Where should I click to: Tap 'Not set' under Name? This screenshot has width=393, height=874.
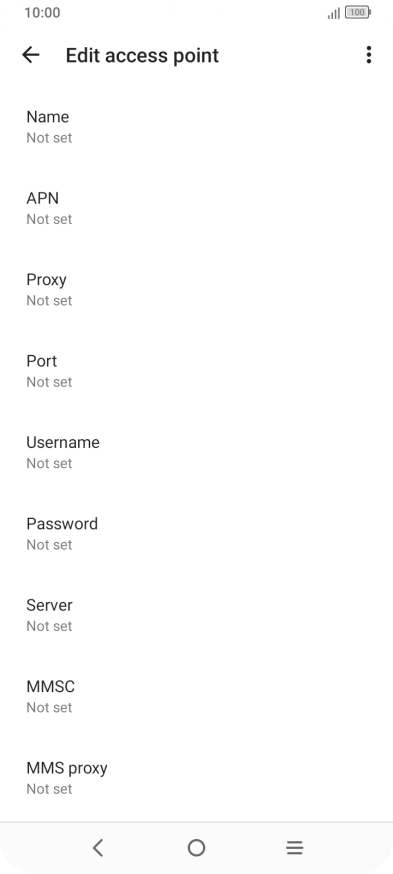pos(49,138)
